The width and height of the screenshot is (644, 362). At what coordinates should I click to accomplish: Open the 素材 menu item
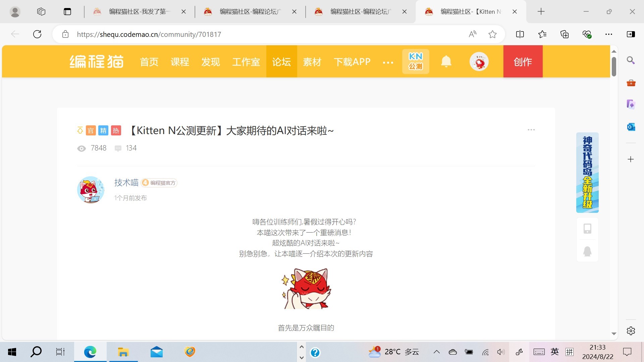tap(312, 62)
